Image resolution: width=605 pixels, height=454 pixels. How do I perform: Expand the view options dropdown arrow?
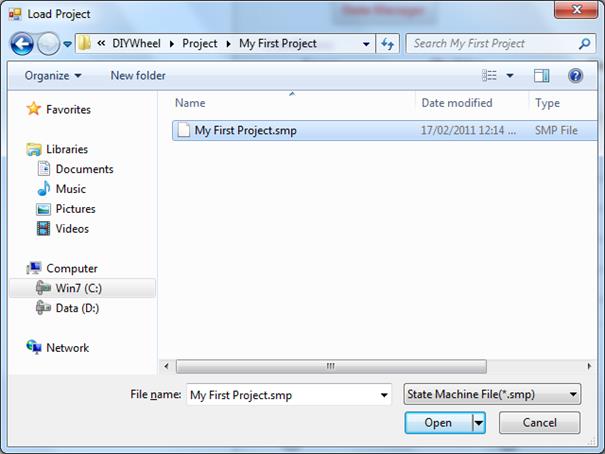[510, 75]
